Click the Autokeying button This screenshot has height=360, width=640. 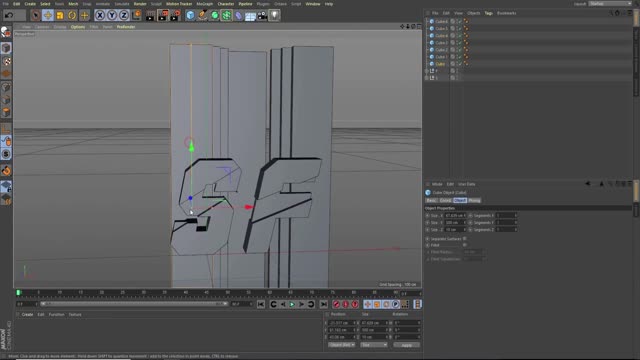click(346, 304)
